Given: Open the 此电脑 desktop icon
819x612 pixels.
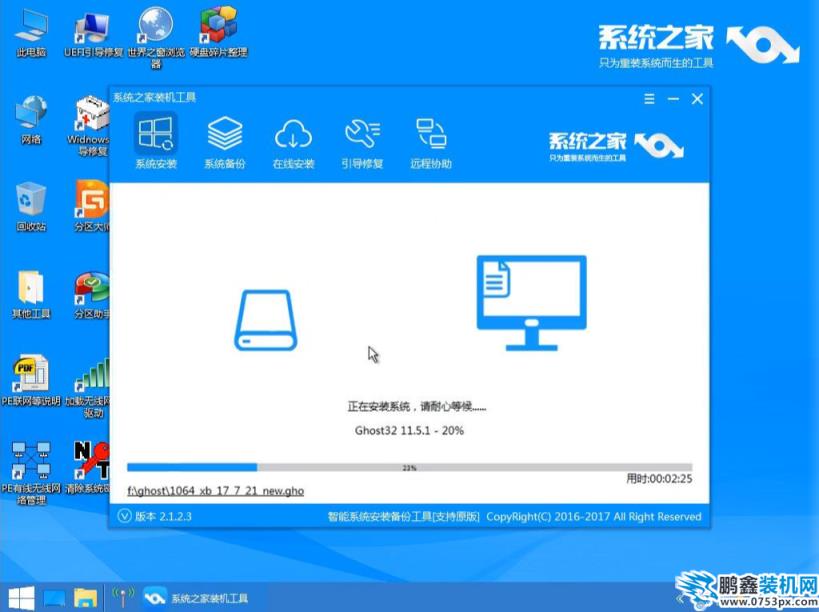Looking at the screenshot, I should 31,34.
